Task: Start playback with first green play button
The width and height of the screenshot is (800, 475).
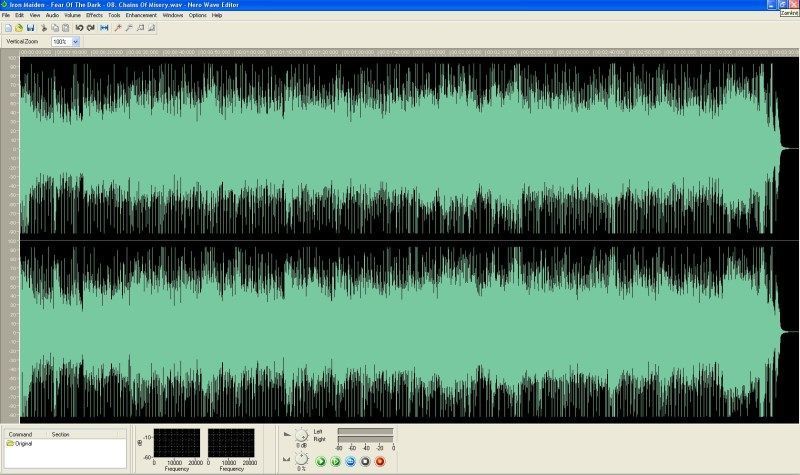Action: tap(321, 462)
